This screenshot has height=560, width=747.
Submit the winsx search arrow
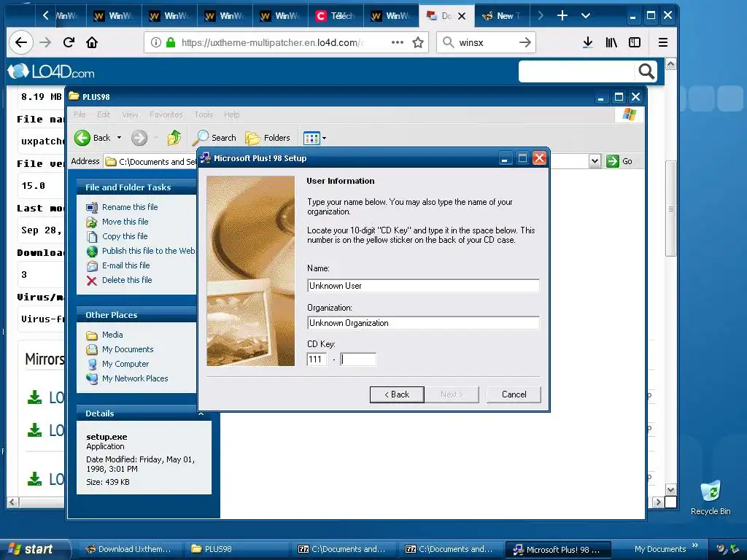coord(525,42)
